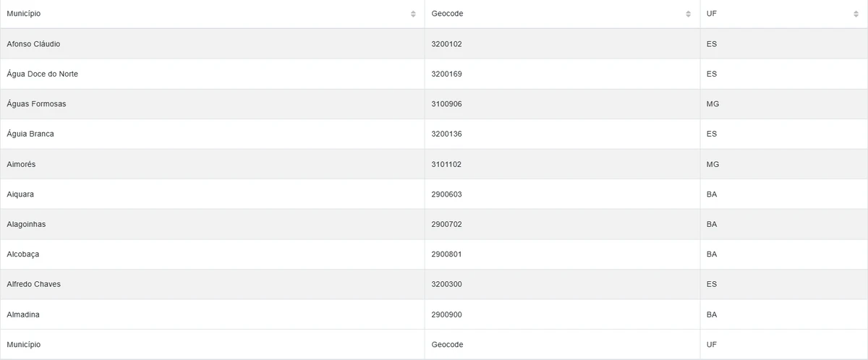Click the Águia Branca row name
Image resolution: width=868 pixels, height=360 pixels.
pos(30,134)
